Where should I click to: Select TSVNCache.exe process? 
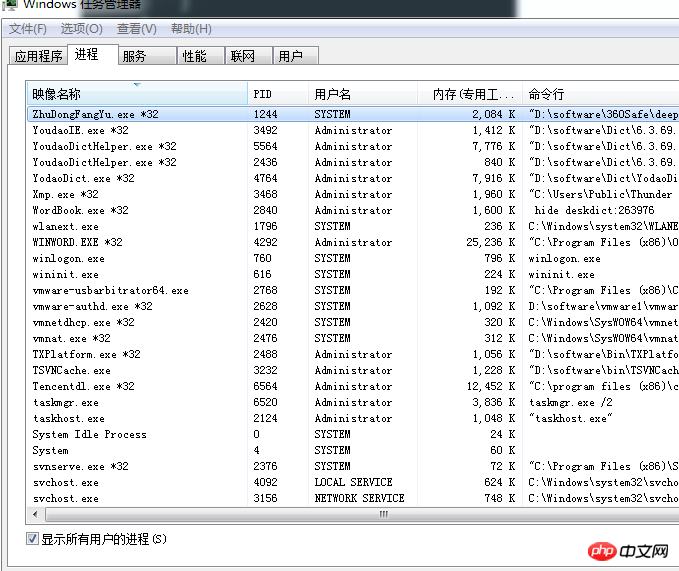(71, 371)
